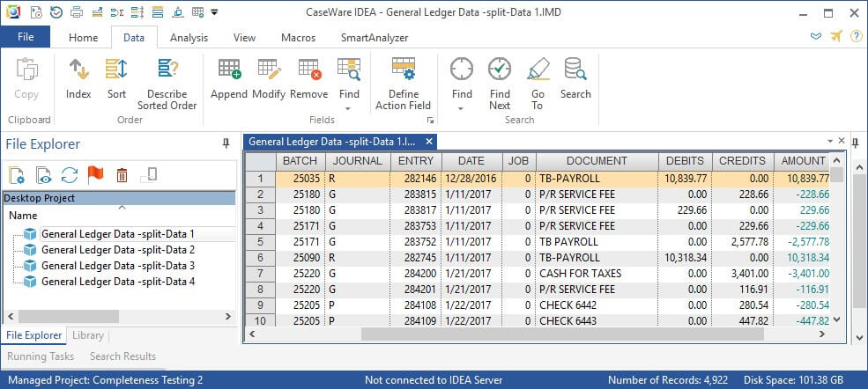Screen dimensions: 868x389
Task: Close the General Ledger Data -split-Data 1 tab
Action: point(428,142)
